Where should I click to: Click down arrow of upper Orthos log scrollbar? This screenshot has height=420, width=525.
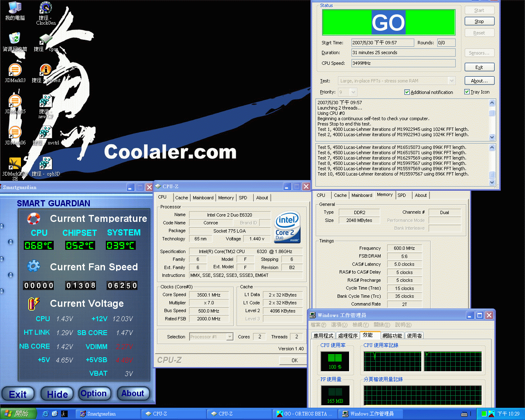tap(492, 137)
